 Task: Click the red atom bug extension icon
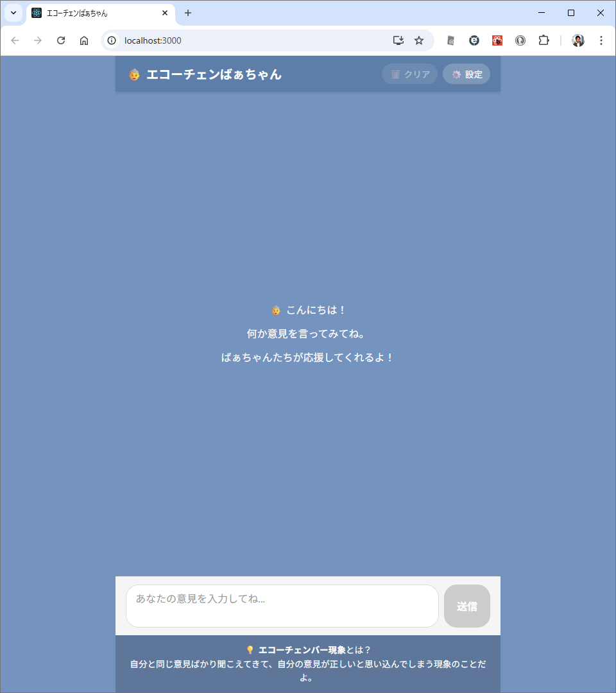click(x=497, y=40)
